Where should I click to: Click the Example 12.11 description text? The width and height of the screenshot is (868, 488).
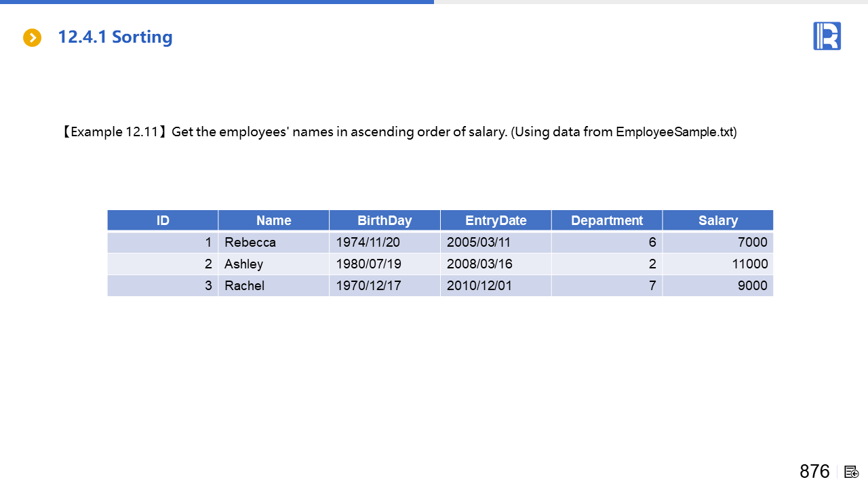tap(399, 131)
